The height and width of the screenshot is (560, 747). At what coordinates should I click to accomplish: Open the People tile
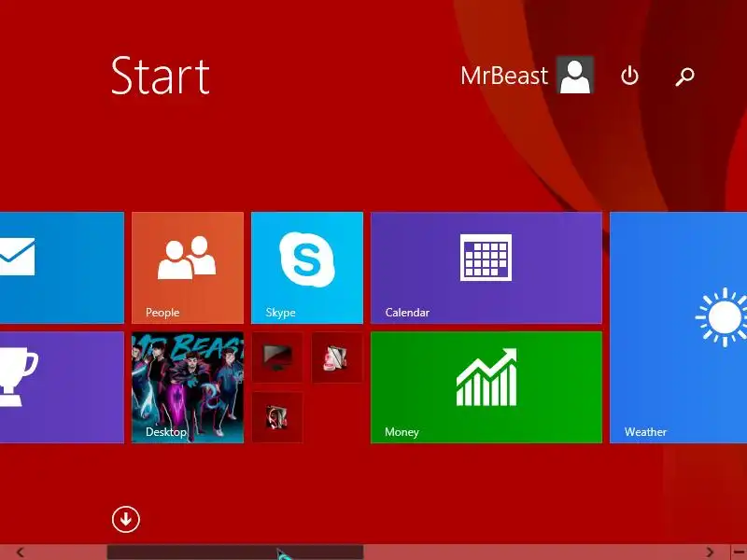(x=188, y=268)
